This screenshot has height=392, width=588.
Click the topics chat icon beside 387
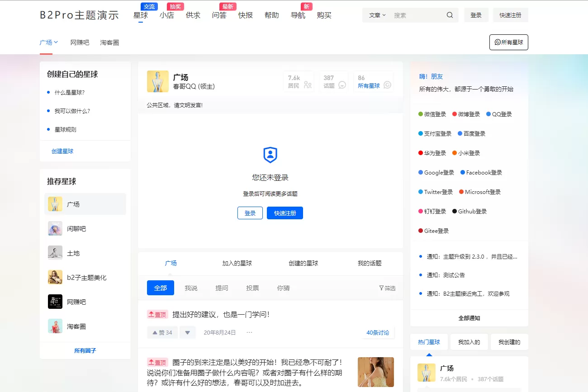coord(342,85)
